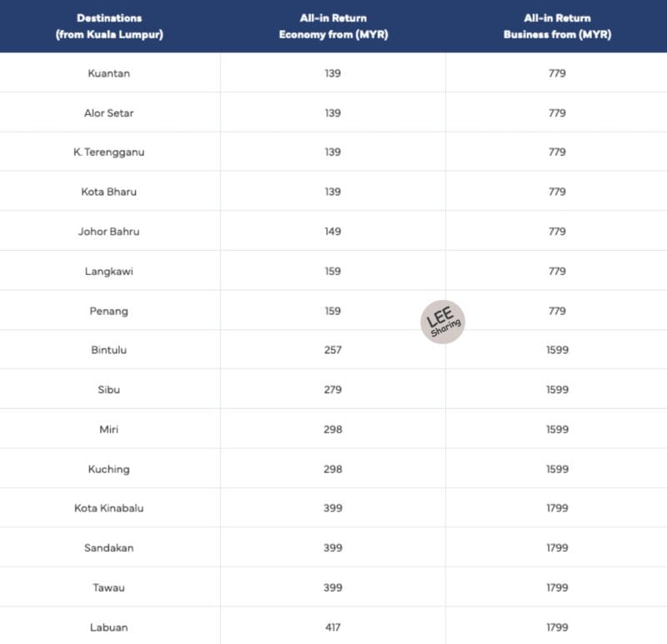Select Sibu economy fare 279
The image size is (667, 644).
pyautogui.click(x=333, y=389)
